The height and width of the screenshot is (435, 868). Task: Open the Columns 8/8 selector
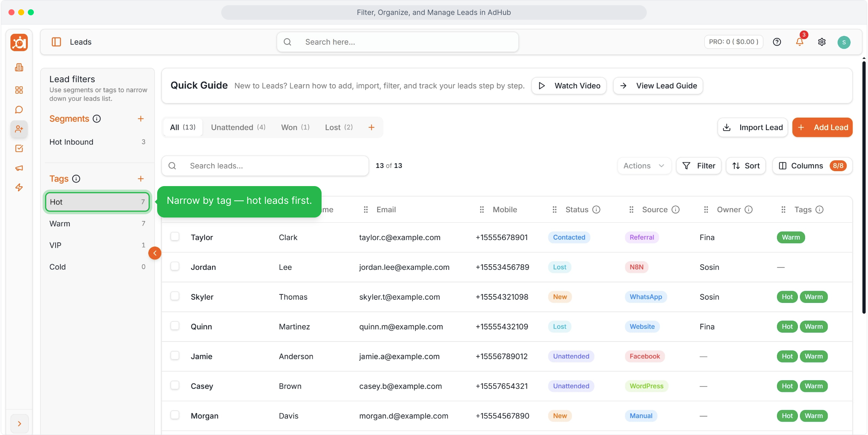coord(812,166)
